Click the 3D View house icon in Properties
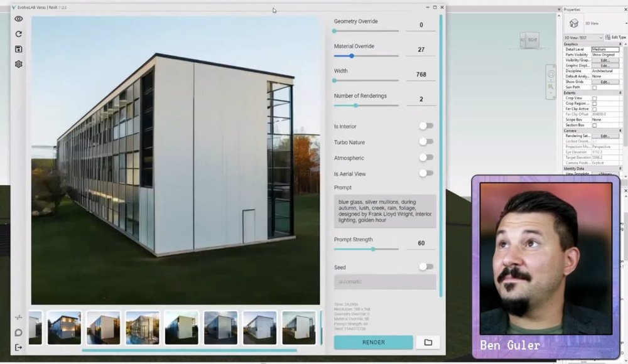Image resolution: width=628 pixels, height=364 pixels. pyautogui.click(x=574, y=23)
